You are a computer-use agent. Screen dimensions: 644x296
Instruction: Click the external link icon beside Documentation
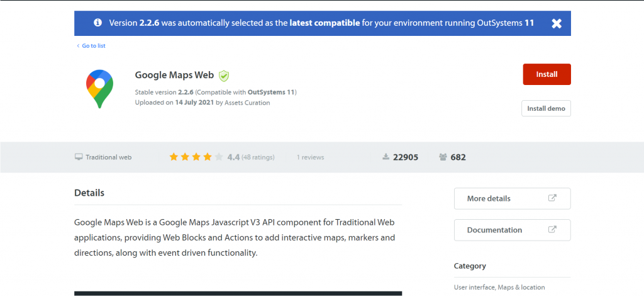click(552, 229)
